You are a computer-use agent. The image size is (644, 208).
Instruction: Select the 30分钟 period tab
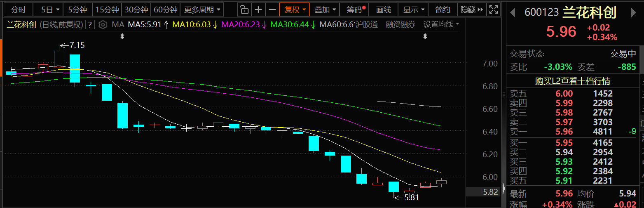coord(136,9)
